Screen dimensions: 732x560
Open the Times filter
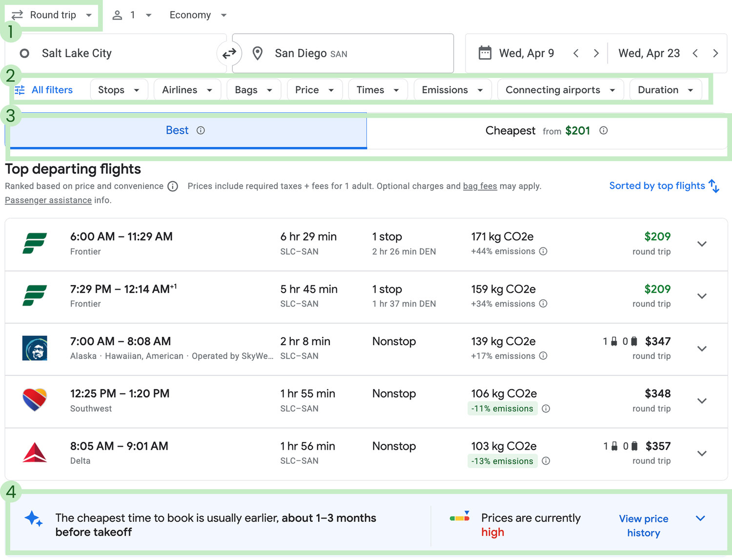click(378, 90)
